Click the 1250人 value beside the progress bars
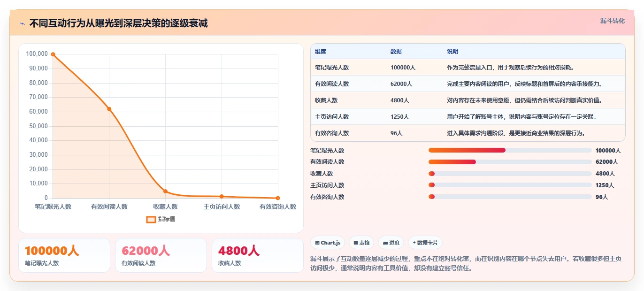 (605, 185)
